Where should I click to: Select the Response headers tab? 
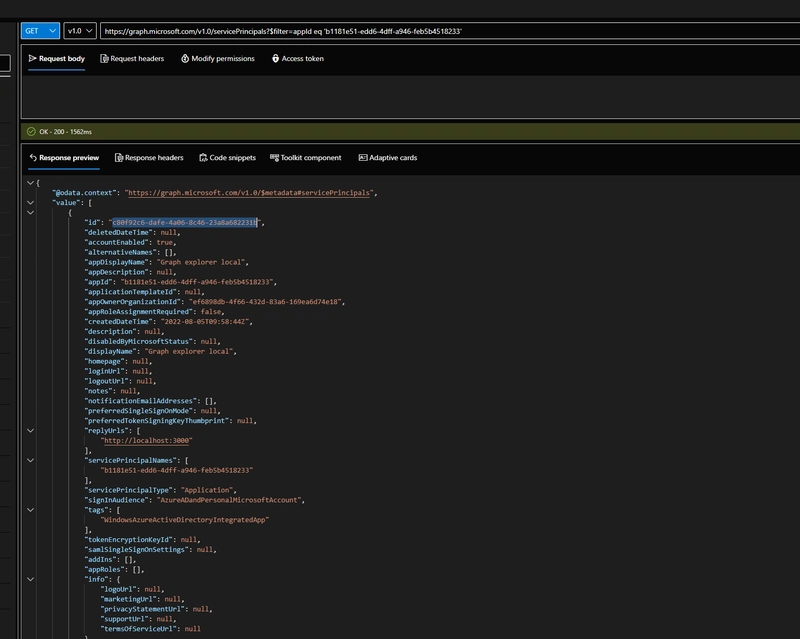pos(149,158)
